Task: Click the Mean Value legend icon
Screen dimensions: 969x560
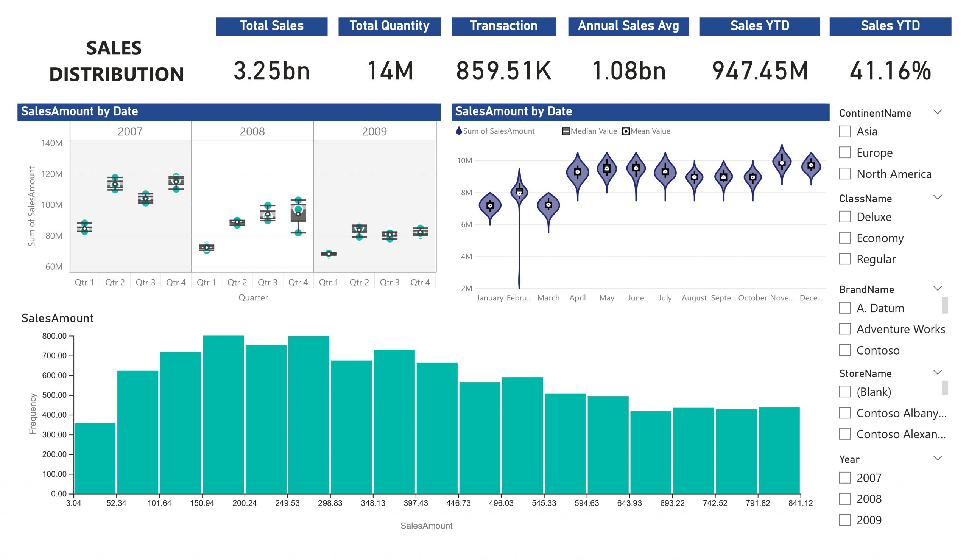Action: point(626,131)
